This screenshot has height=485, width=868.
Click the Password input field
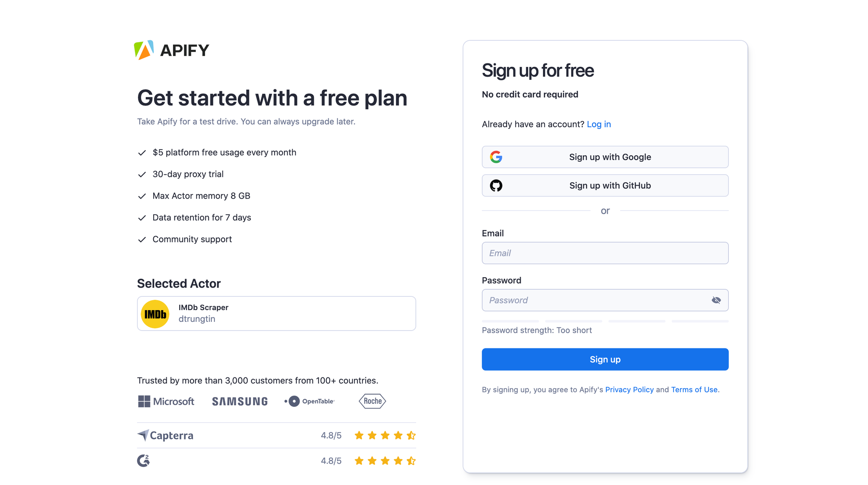605,300
